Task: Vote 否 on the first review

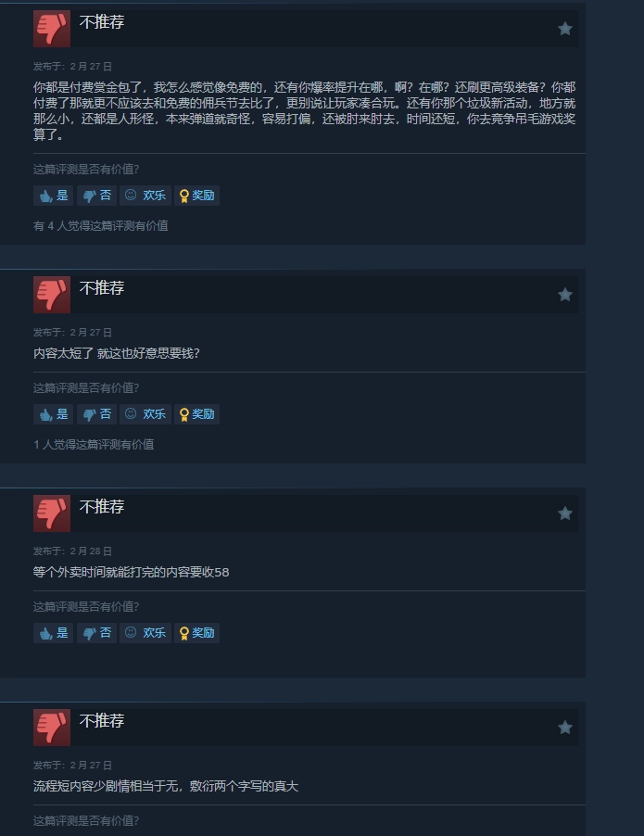Action: (x=96, y=196)
